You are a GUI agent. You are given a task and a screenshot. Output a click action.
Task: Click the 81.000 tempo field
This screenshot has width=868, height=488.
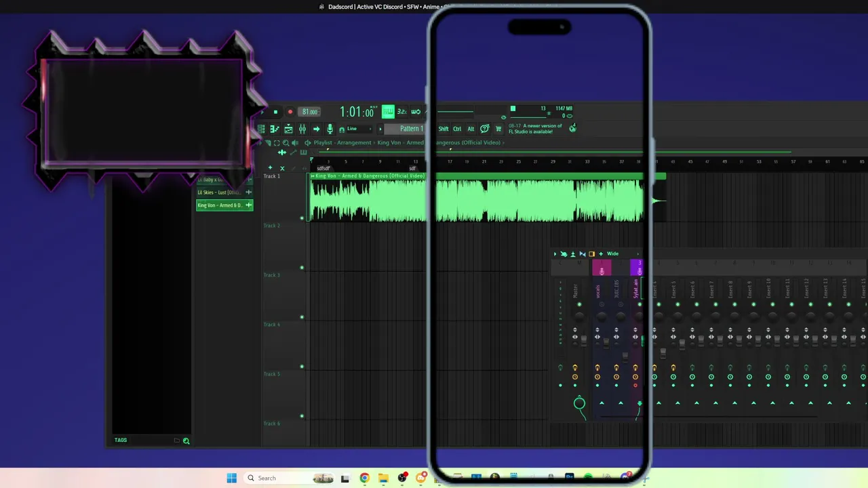(x=310, y=112)
